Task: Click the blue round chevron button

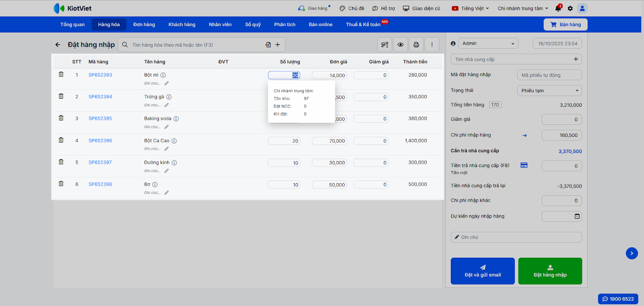Action: (632, 253)
